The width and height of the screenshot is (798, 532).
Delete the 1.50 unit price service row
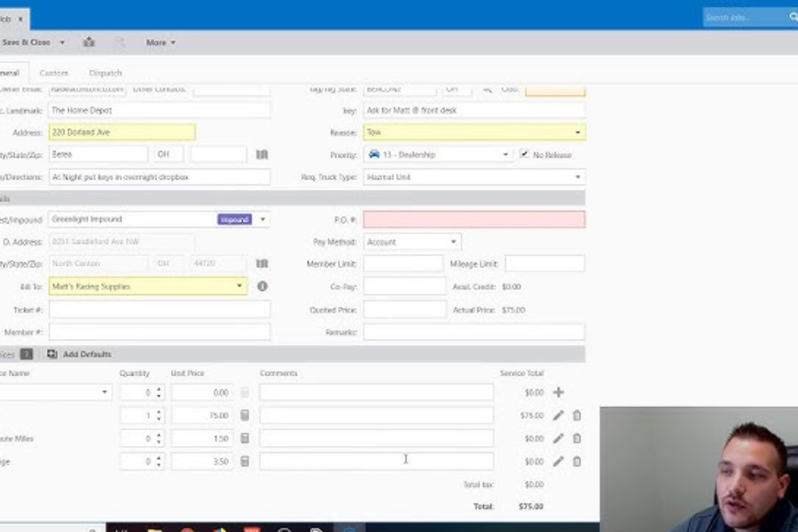576,438
